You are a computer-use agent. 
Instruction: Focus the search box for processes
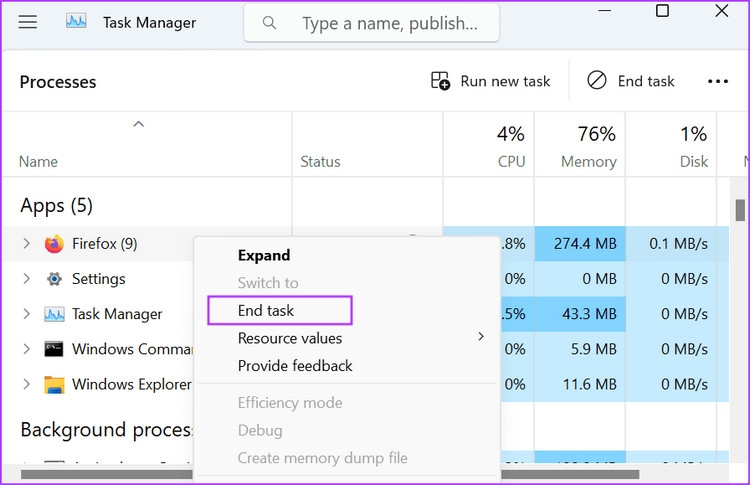[372, 23]
